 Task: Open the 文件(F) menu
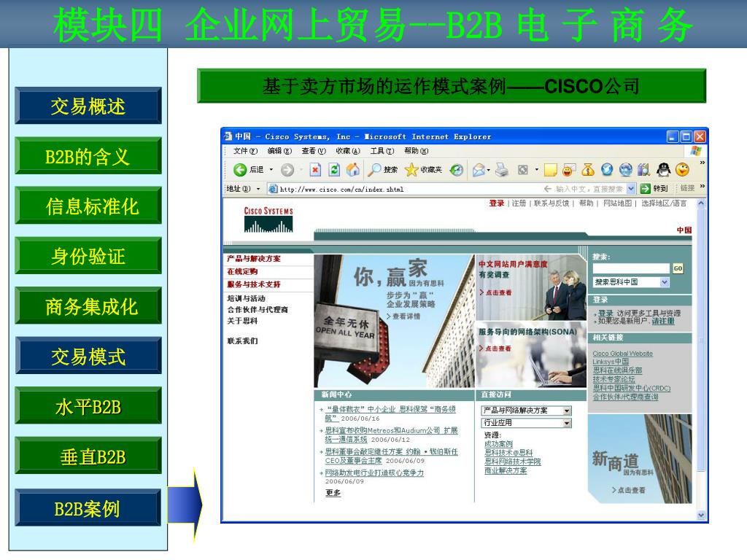pos(245,151)
